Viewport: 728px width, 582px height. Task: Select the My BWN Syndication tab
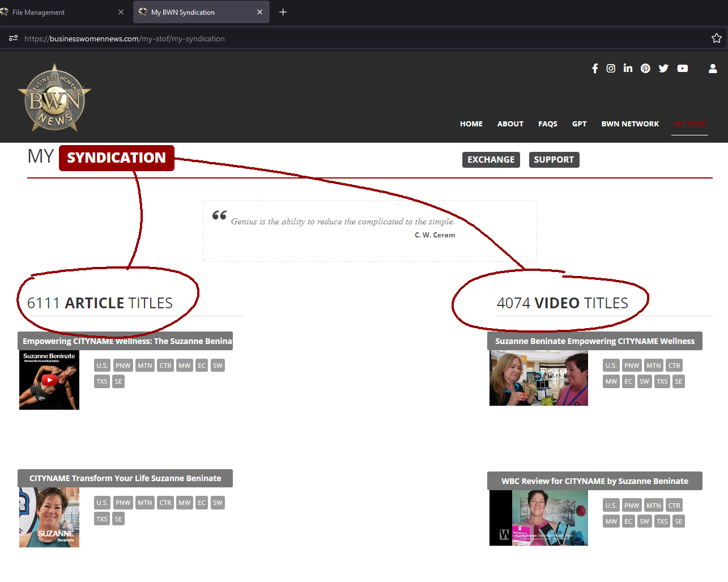[201, 12]
